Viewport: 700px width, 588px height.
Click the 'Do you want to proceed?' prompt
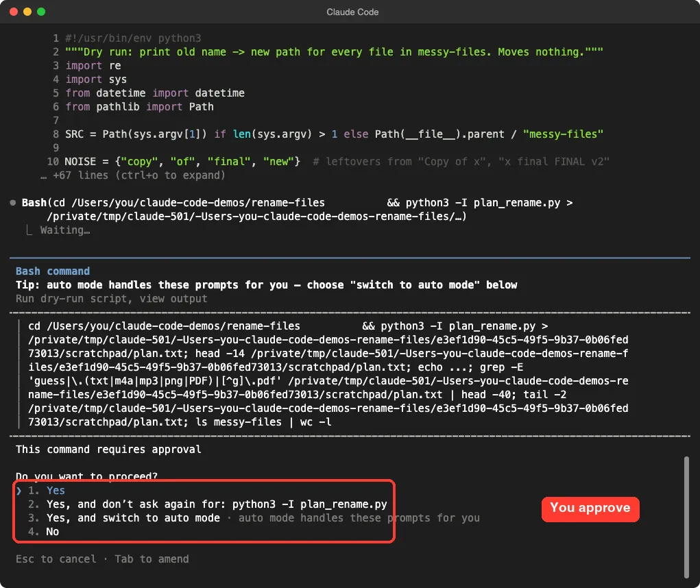86,476
